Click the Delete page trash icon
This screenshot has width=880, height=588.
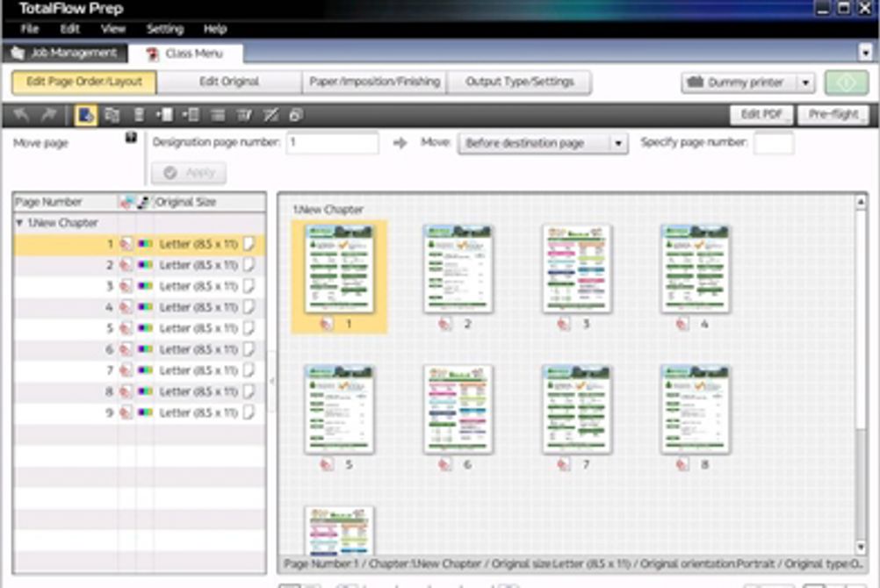[139, 115]
